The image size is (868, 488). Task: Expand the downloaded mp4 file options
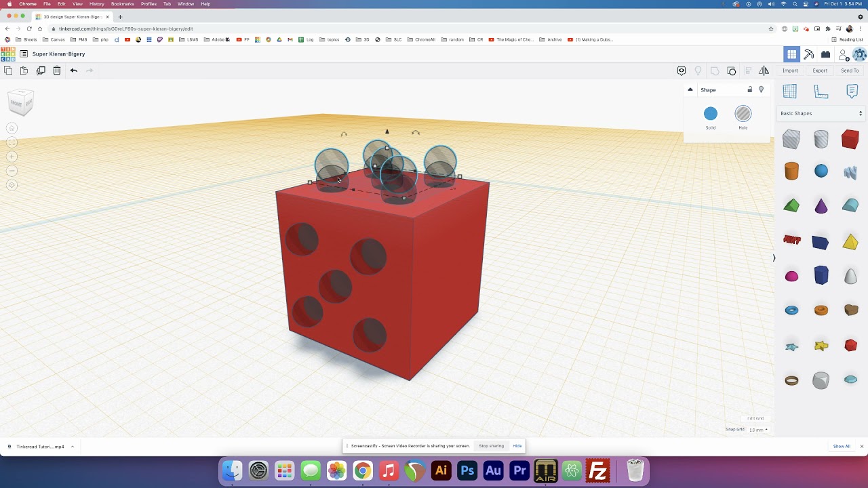coord(72,447)
